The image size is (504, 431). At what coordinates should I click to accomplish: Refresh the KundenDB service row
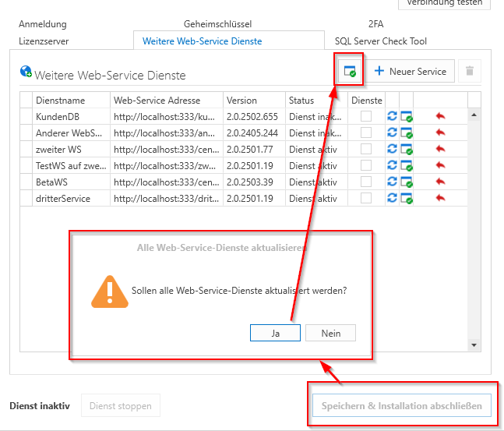click(x=392, y=116)
